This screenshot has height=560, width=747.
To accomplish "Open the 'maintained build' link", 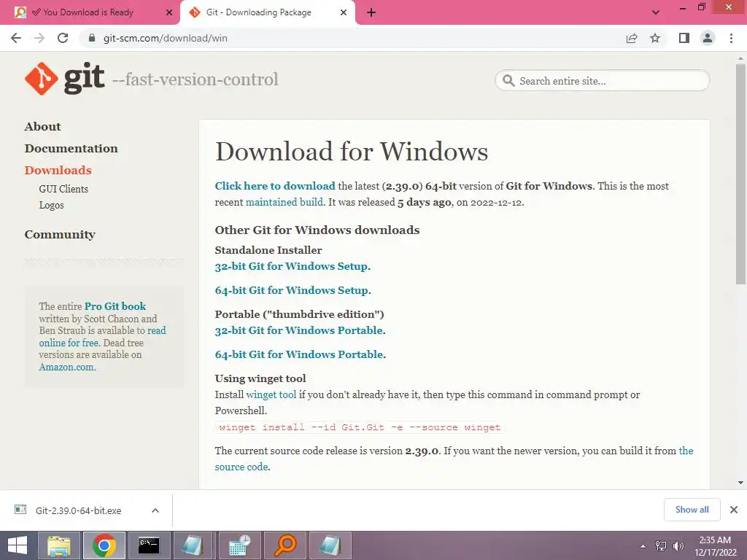I will (x=284, y=203).
